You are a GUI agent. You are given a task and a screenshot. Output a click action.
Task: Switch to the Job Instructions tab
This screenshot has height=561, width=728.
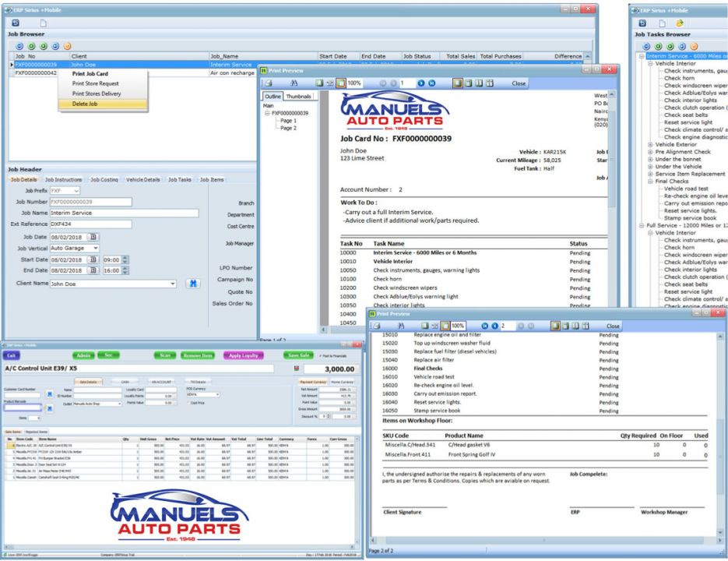pyautogui.click(x=63, y=179)
